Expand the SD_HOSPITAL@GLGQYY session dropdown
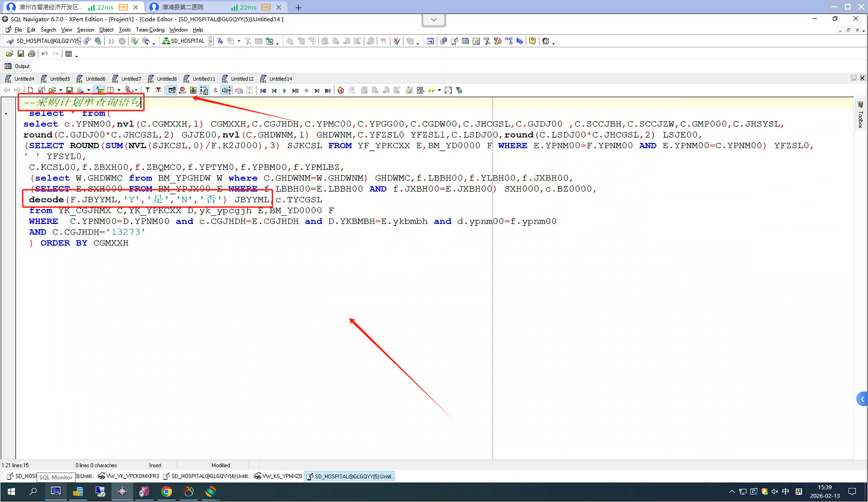 click(79, 41)
